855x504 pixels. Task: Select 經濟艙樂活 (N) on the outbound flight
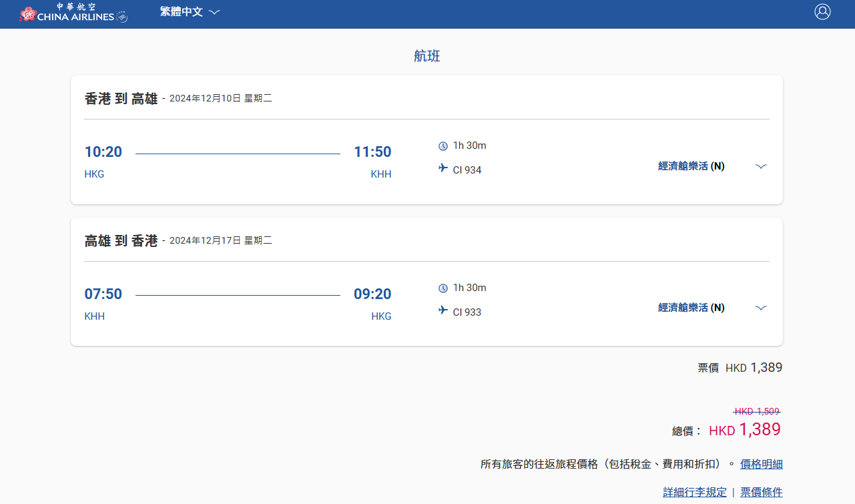coord(691,166)
